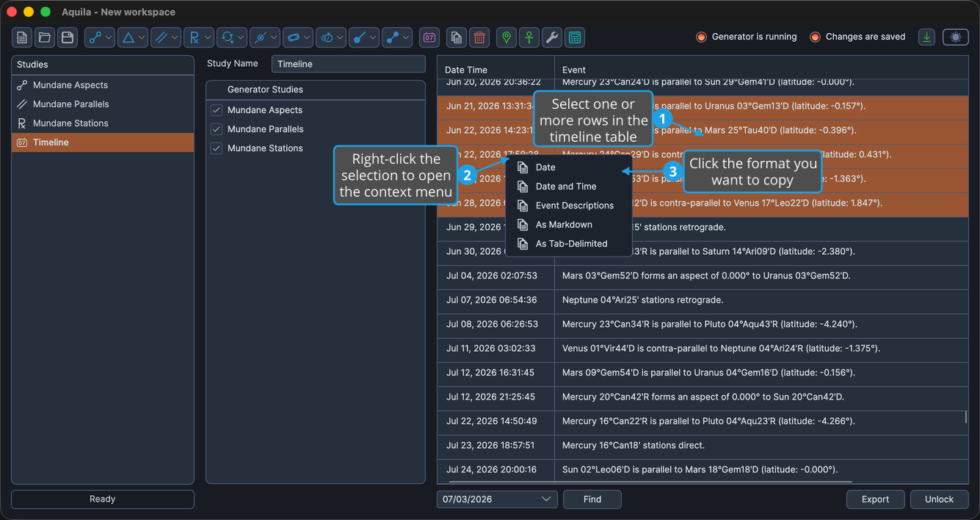980x520 pixels.
Task: Select Mundane Parallels in the Studies list
Action: pos(103,104)
